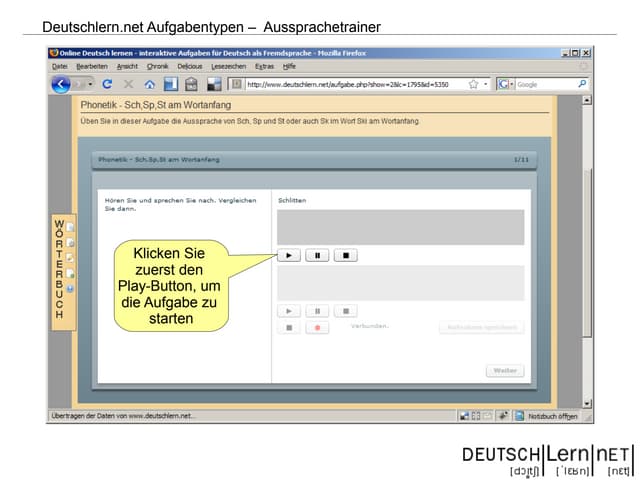640x480 pixels.
Task: Click the mail icon in status bar
Action: coord(488,416)
